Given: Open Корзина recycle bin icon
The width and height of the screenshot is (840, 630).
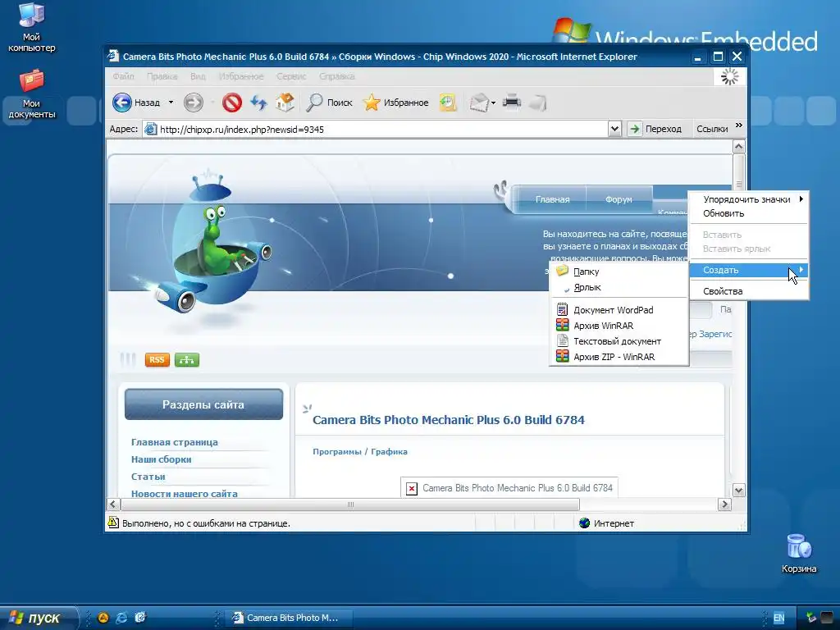Looking at the screenshot, I should (799, 554).
